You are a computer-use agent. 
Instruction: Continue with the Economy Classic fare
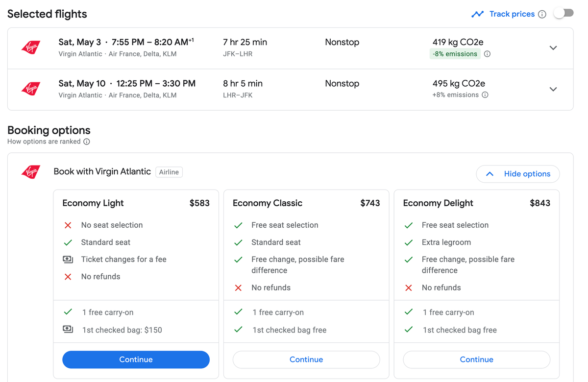coord(306,359)
